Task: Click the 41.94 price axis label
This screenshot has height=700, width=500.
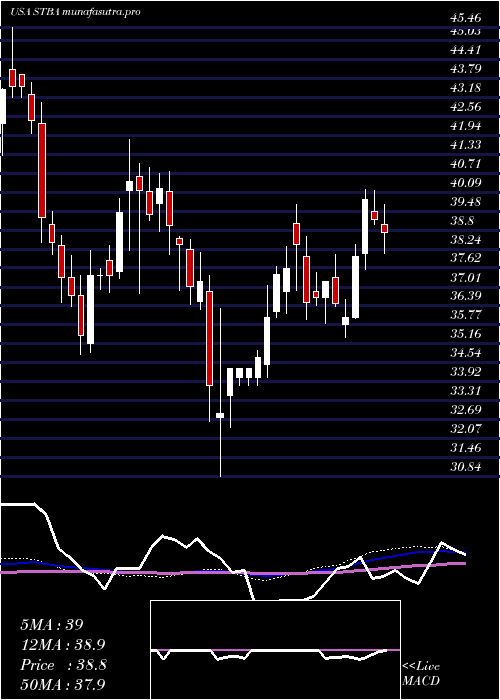Action: pos(466,126)
